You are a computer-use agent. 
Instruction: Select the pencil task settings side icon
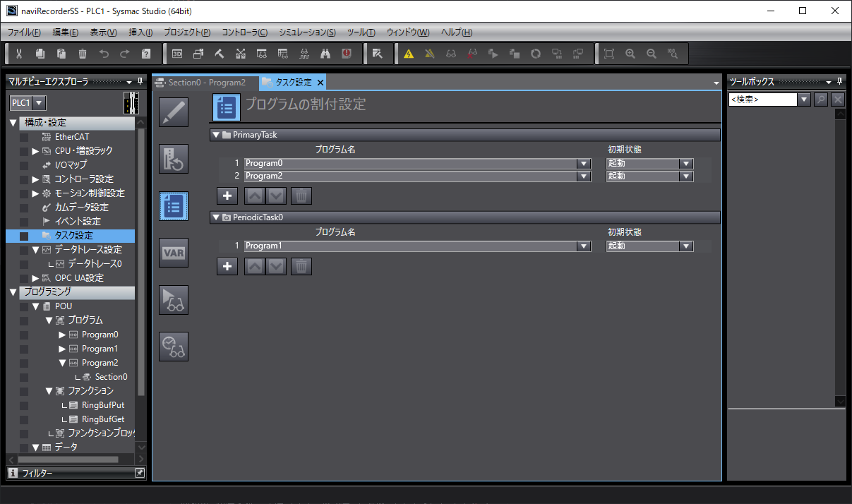(x=174, y=113)
